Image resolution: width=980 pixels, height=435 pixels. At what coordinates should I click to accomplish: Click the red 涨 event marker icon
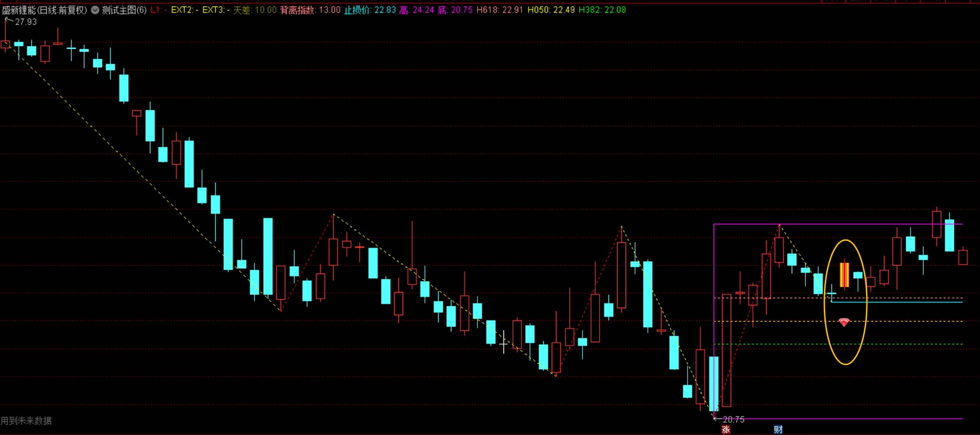725,429
